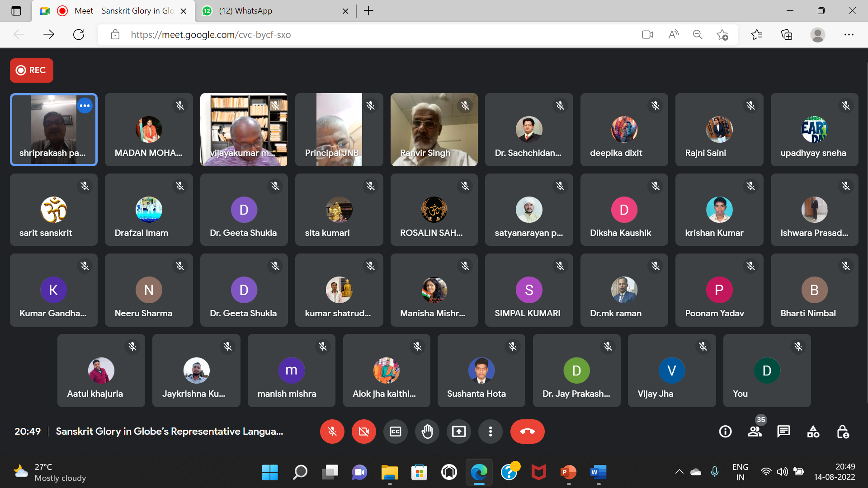Click the REC recording indicator
This screenshot has height=488, width=868.
tap(32, 70)
